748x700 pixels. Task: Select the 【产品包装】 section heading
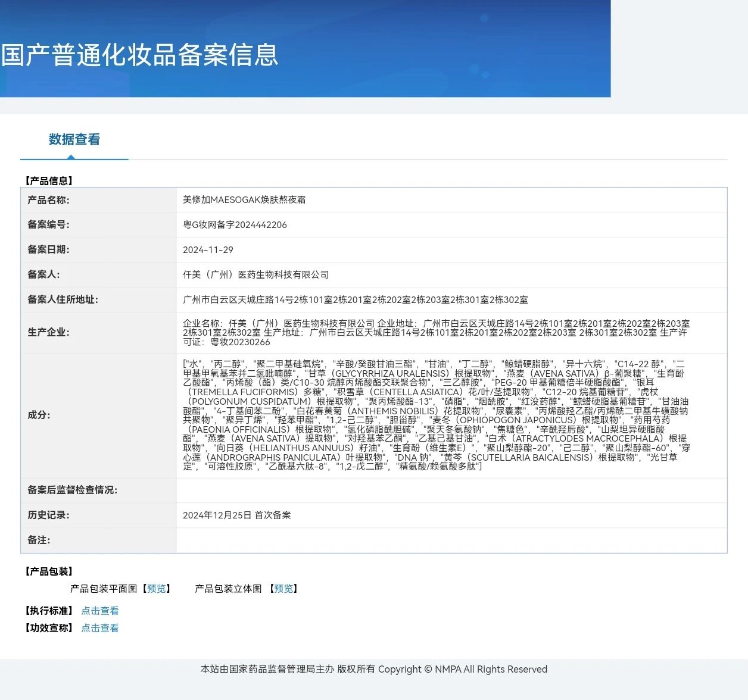(49, 571)
